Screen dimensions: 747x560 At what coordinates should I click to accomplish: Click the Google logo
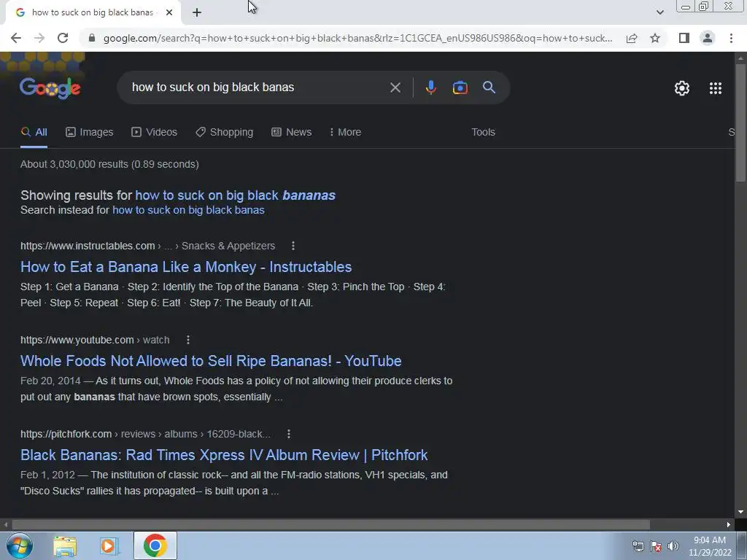point(50,88)
